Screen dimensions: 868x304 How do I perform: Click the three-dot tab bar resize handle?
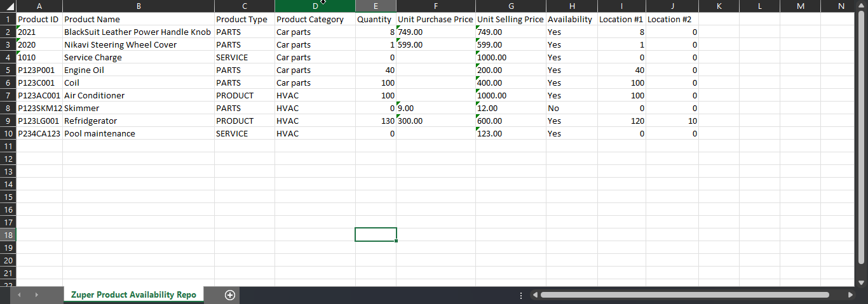pos(521,295)
